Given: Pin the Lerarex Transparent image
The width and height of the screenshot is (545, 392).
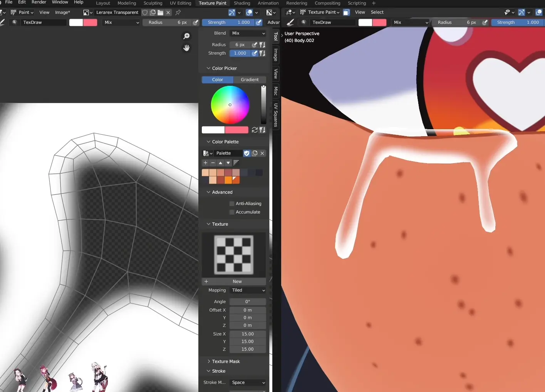Looking at the screenshot, I should click(x=178, y=12).
